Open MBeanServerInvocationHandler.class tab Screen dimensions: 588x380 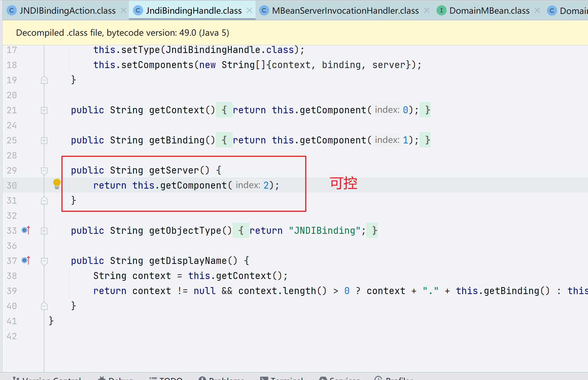point(345,11)
